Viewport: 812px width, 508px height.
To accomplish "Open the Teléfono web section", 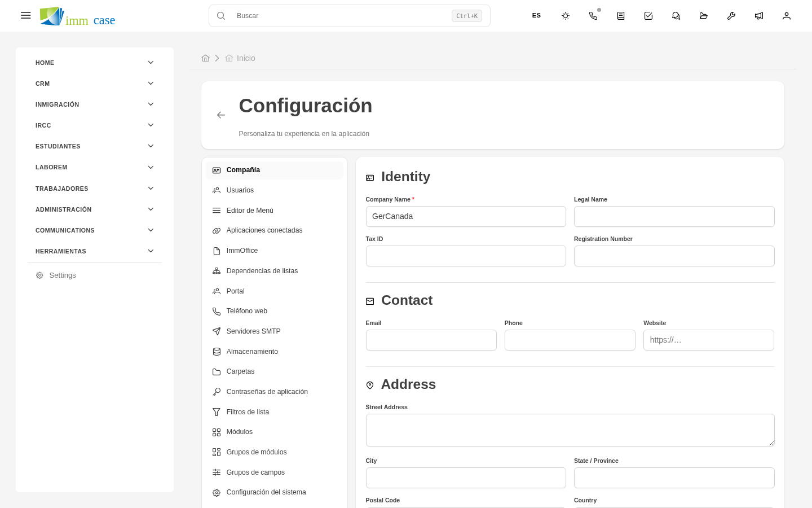I will (x=275, y=311).
